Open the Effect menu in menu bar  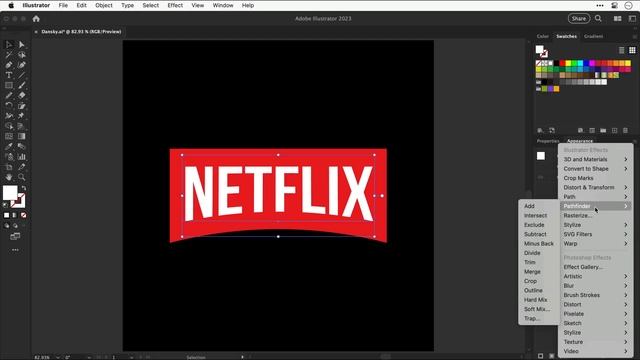[x=175, y=5]
